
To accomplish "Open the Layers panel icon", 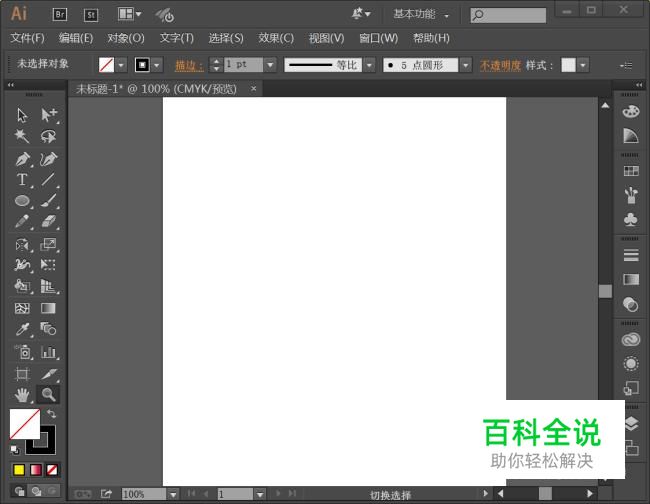I will [x=630, y=423].
